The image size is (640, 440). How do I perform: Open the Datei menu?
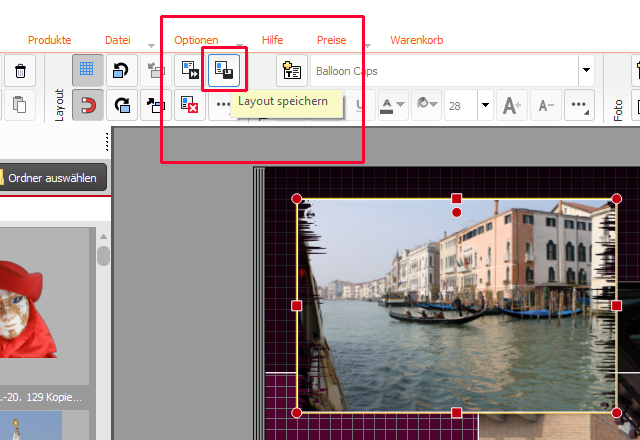tap(118, 40)
